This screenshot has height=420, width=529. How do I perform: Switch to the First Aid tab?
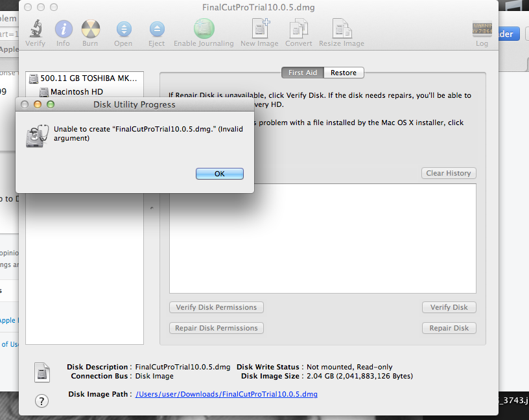pos(303,73)
